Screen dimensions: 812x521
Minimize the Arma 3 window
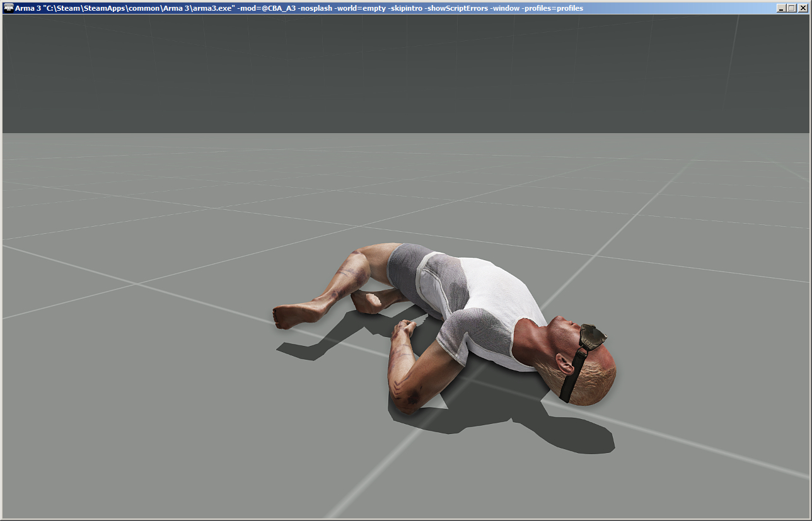click(x=782, y=8)
